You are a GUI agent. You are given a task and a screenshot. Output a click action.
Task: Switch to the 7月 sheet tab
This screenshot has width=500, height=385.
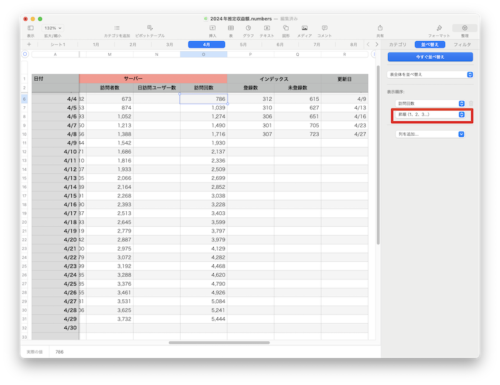pyautogui.click(x=317, y=44)
